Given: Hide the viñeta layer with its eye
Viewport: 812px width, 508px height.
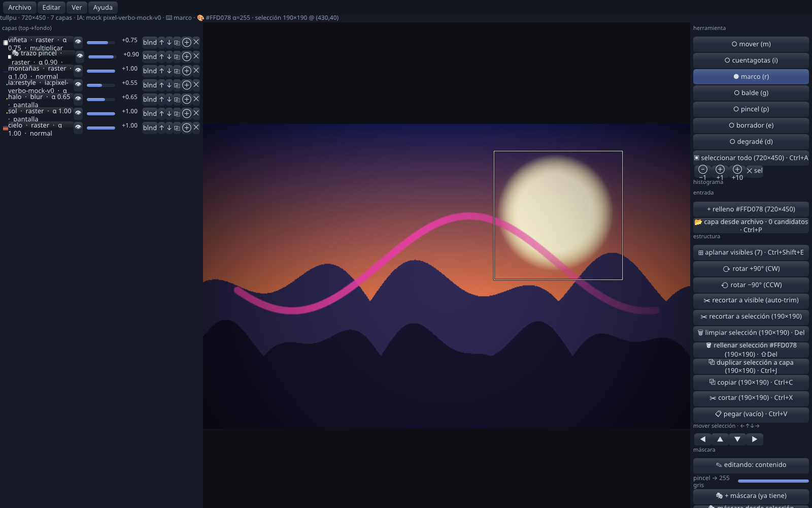Looking at the screenshot, I should [78, 42].
